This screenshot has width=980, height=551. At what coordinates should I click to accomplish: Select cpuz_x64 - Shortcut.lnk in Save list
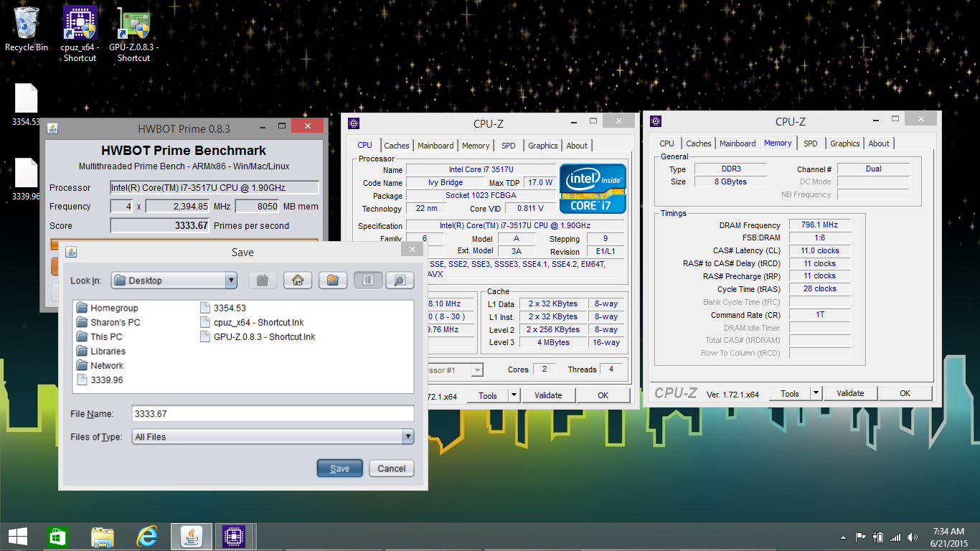[x=252, y=322]
